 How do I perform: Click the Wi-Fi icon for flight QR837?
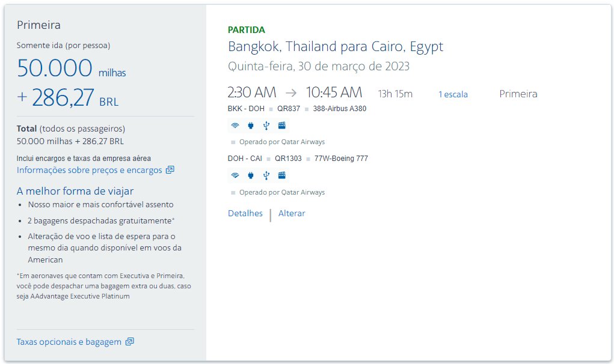click(x=235, y=126)
